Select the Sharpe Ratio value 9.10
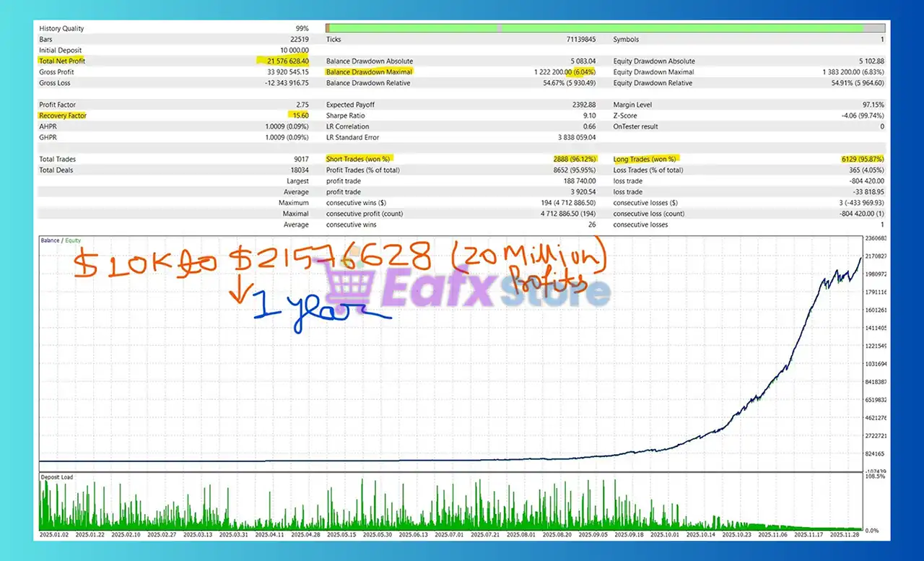Screen dimensions: 924x561 tap(589, 116)
